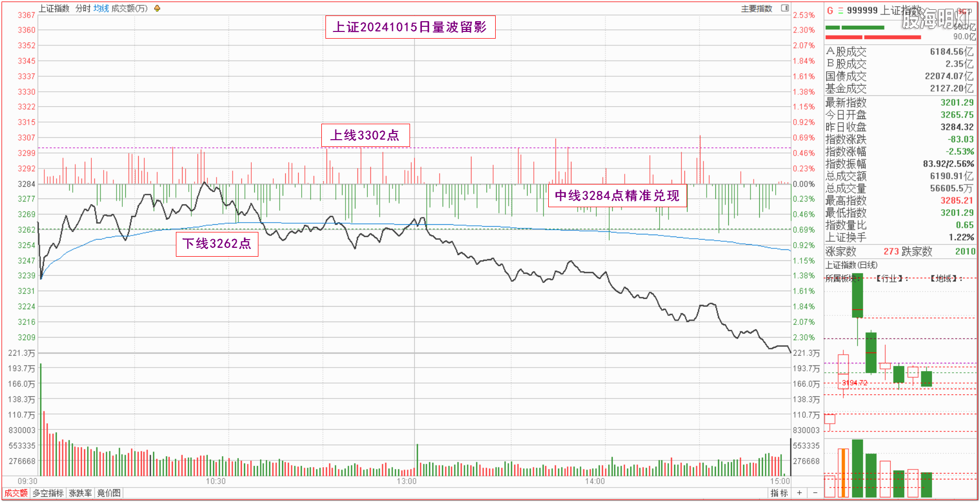Image resolution: width=980 pixels, height=502 pixels.
Task: Click the 指数涨跌 value -83.03
Action: 960,139
